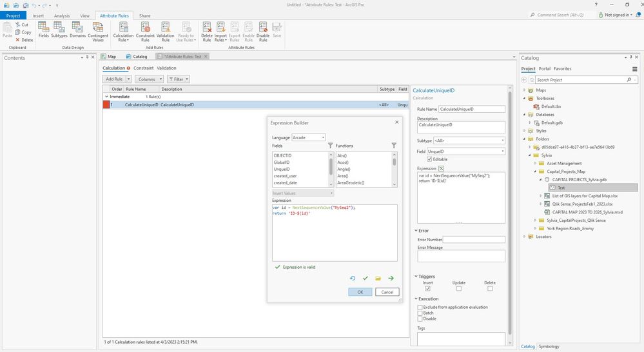This screenshot has width=644, height=352.
Task: Click the save project icon in quick access toolbar
Action: tap(26, 5)
